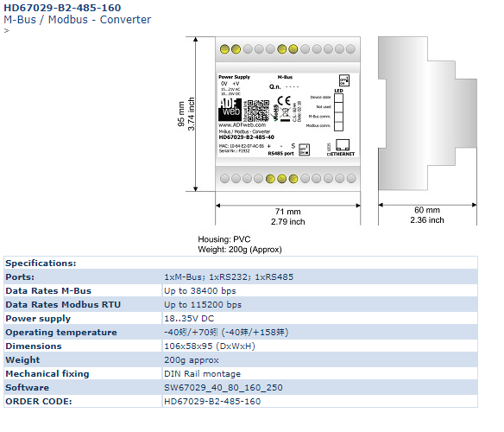Click the CE marking symbol
The height and width of the screenshot is (432, 504).
click(284, 101)
